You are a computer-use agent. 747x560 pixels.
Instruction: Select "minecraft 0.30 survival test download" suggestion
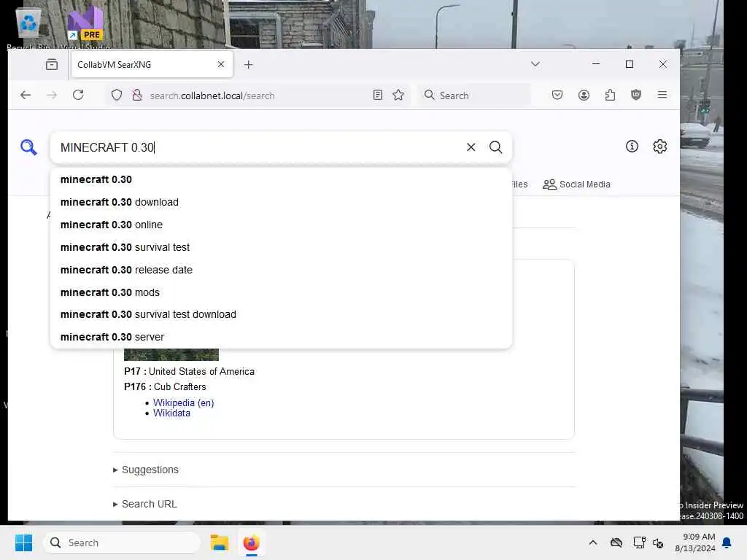click(281, 314)
